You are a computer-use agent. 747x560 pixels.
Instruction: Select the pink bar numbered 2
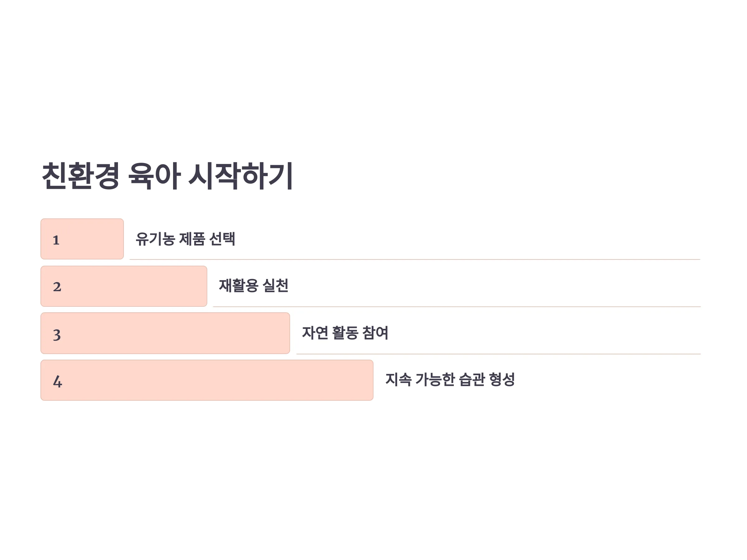pyautogui.click(x=124, y=286)
